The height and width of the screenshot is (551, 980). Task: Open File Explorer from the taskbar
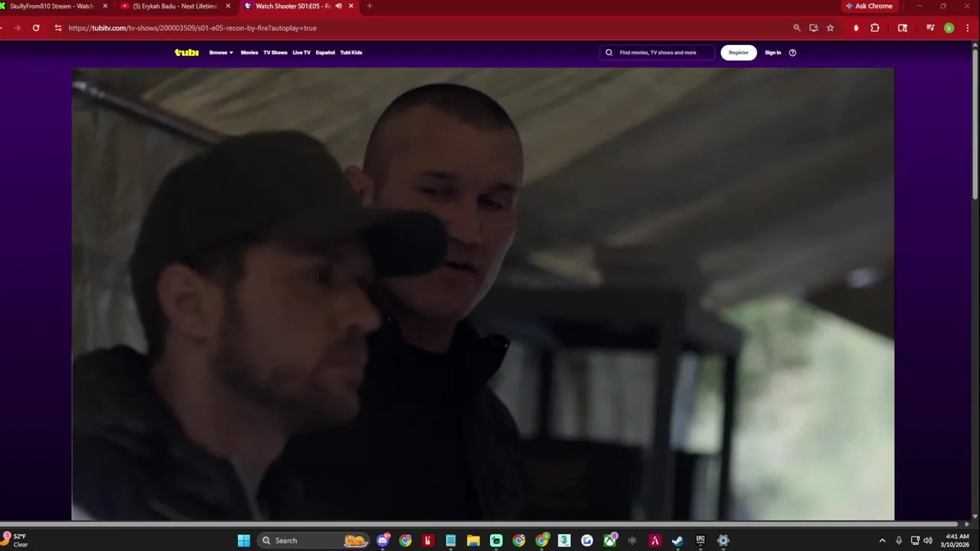(x=473, y=540)
